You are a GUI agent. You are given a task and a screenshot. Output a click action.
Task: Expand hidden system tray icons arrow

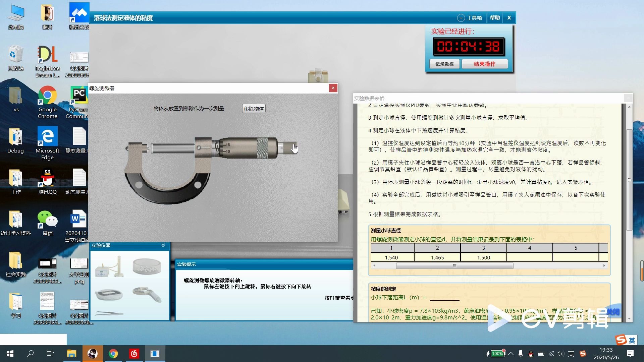(x=511, y=354)
